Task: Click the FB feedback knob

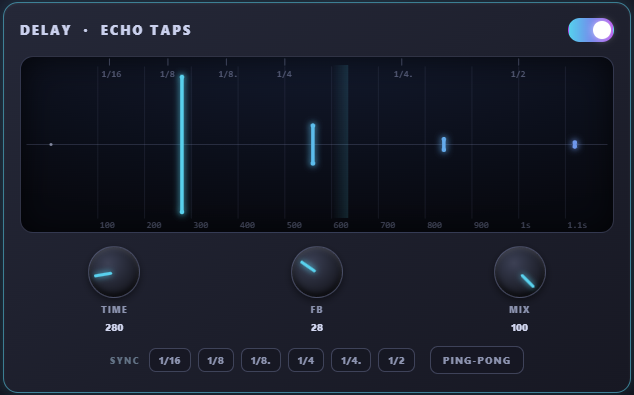Action: 317,272
